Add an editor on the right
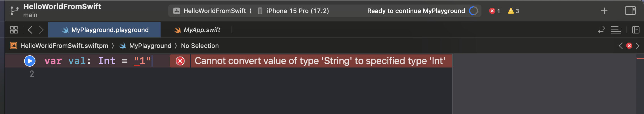The height and width of the screenshot is (114, 644). click(636, 30)
